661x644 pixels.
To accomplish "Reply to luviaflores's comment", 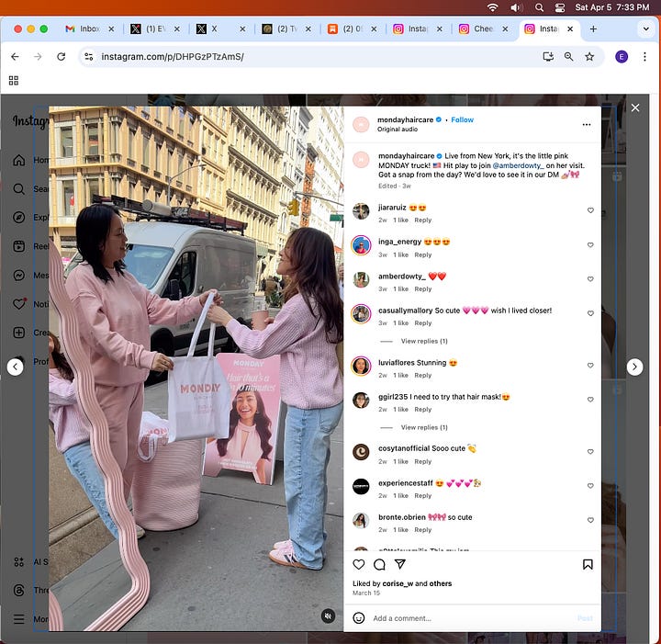I will tap(422, 376).
